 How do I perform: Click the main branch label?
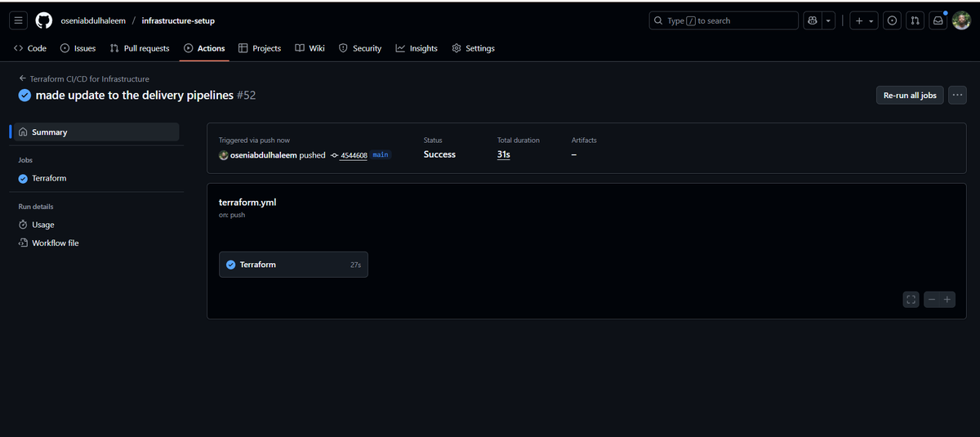tap(381, 154)
